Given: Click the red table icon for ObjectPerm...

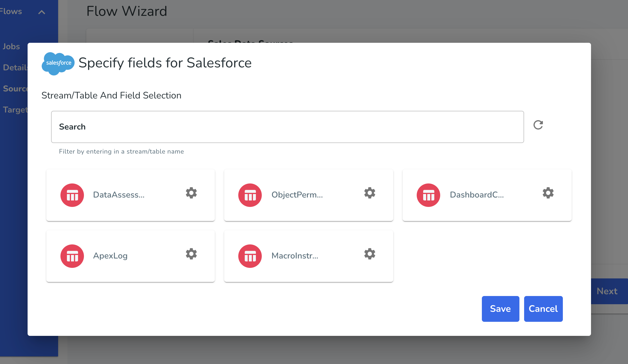Looking at the screenshot, I should coord(250,195).
